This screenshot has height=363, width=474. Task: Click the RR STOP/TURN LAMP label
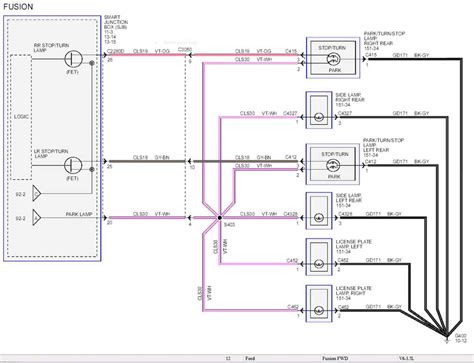click(51, 48)
